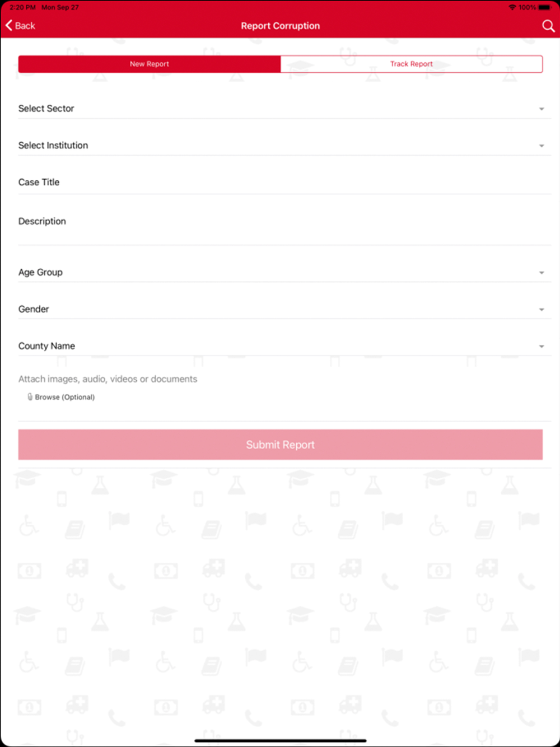This screenshot has width=560, height=747.
Task: Tap the Select Sector field label
Action: coord(46,109)
